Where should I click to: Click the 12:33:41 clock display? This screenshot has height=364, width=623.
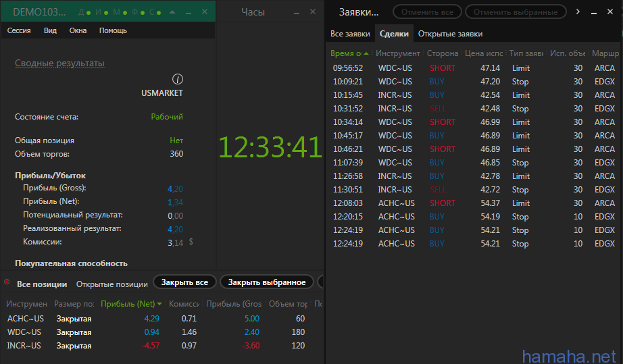[270, 147]
